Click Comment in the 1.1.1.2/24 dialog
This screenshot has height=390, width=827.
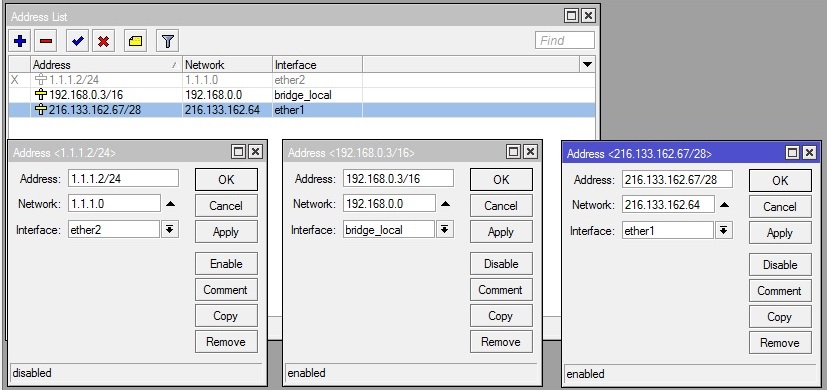pyautogui.click(x=226, y=289)
